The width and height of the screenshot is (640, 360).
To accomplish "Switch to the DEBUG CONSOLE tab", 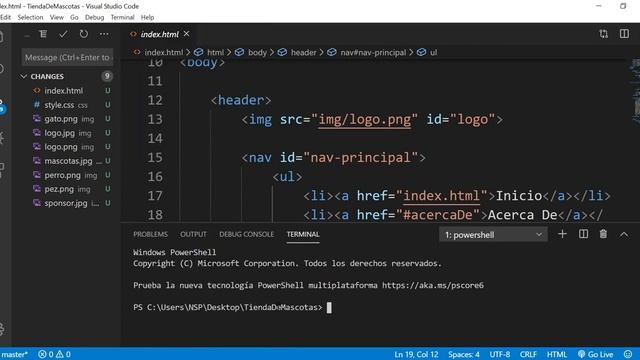I will tap(247, 234).
